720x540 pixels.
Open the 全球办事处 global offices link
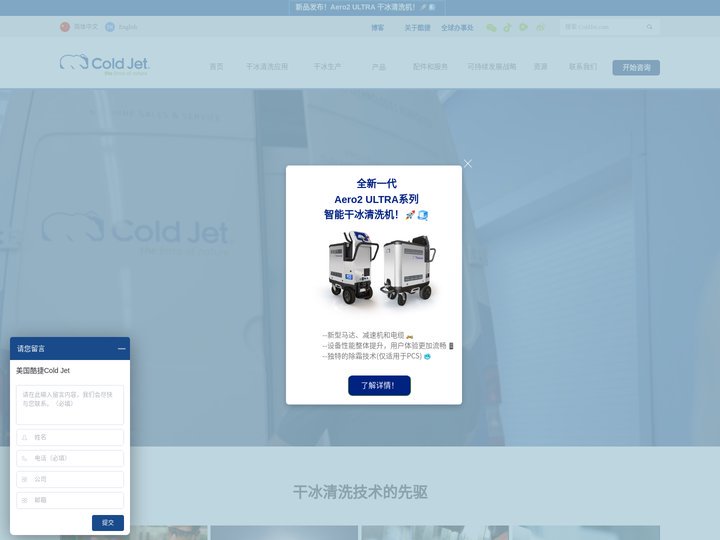(457, 28)
